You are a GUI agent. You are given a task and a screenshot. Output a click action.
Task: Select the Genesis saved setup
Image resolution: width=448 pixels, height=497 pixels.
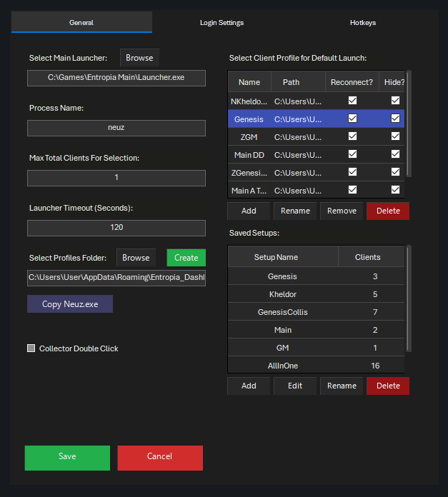click(x=282, y=276)
